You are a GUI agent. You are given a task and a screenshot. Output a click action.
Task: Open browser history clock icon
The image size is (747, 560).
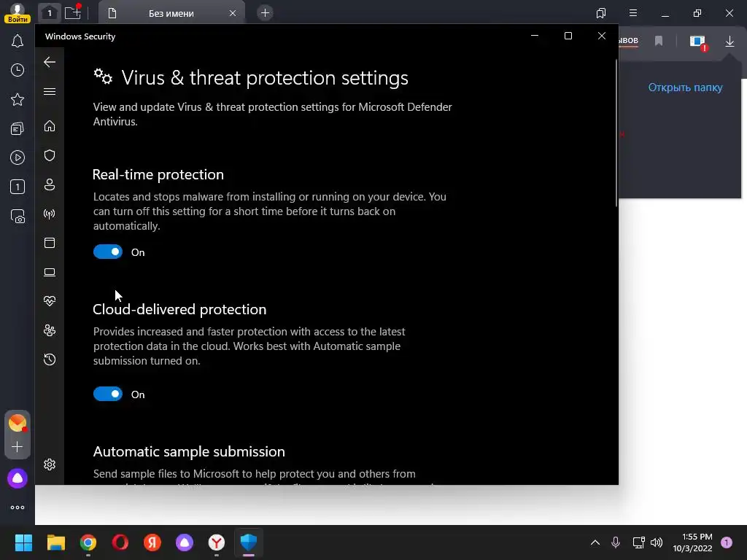(18, 71)
